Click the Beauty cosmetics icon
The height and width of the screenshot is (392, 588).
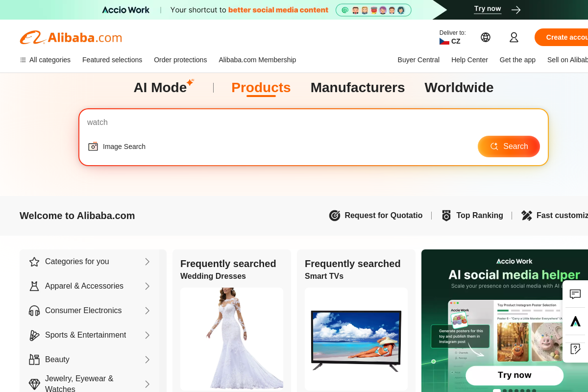click(34, 360)
